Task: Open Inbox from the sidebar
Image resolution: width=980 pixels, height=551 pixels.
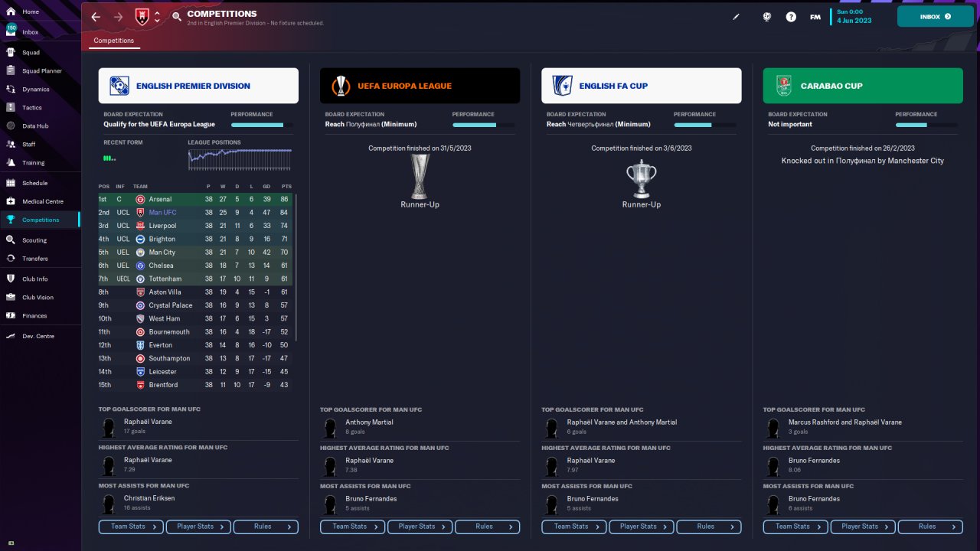Action: (x=40, y=32)
